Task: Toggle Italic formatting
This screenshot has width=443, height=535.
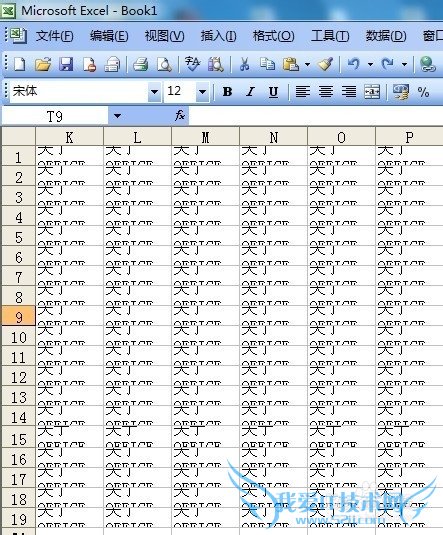Action: coord(251,91)
